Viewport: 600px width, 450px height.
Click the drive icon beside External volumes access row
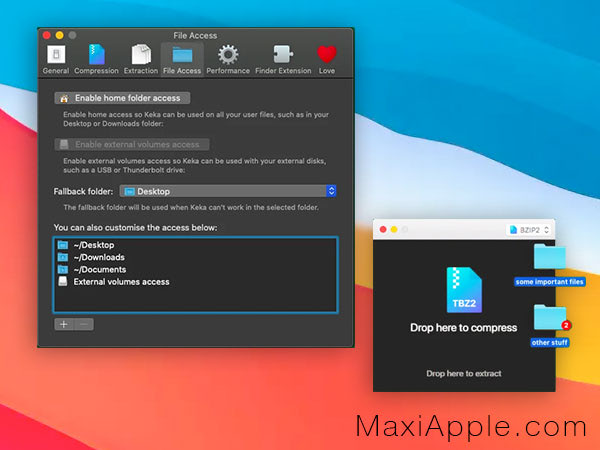(x=63, y=281)
